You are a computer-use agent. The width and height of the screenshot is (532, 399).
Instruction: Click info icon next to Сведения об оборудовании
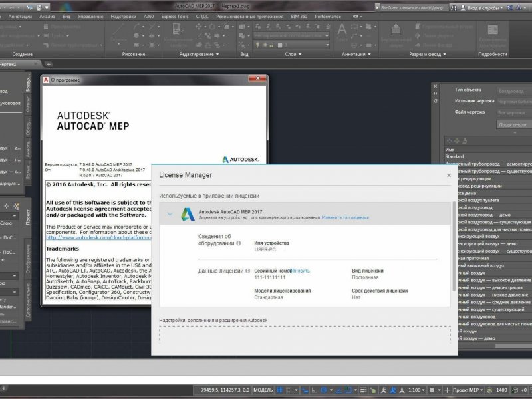pyautogui.click(x=239, y=243)
